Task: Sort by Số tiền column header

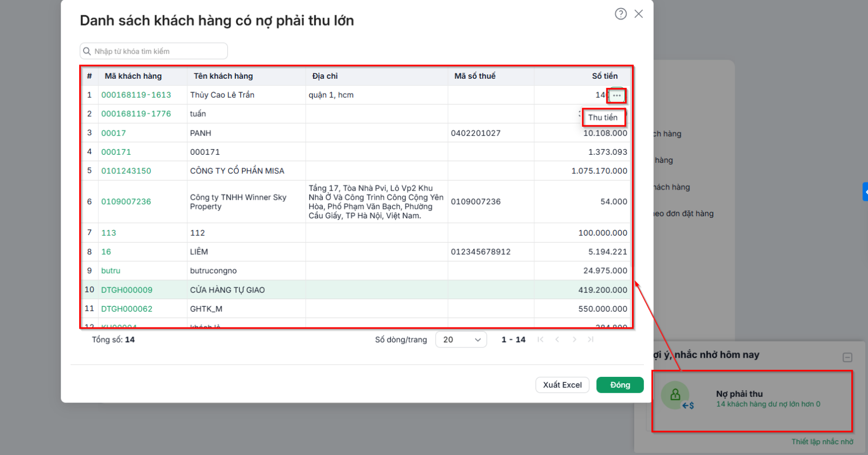Action: pyautogui.click(x=605, y=76)
